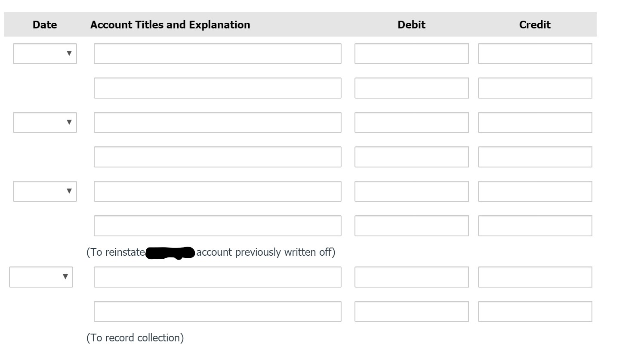Select the Debit field beside the third dropdown
644x353 pixels.
tap(411, 191)
